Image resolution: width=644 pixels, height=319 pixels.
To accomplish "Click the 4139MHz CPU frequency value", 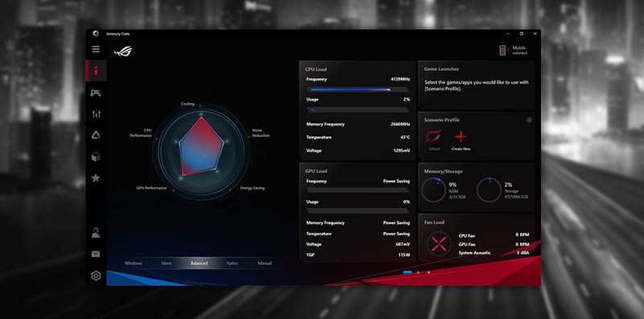I will 400,79.
